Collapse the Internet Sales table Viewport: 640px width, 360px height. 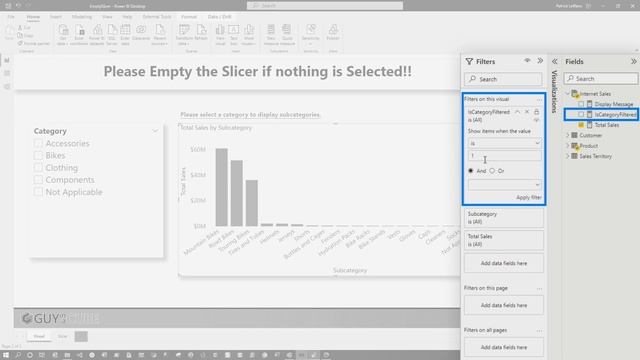[x=567, y=93]
